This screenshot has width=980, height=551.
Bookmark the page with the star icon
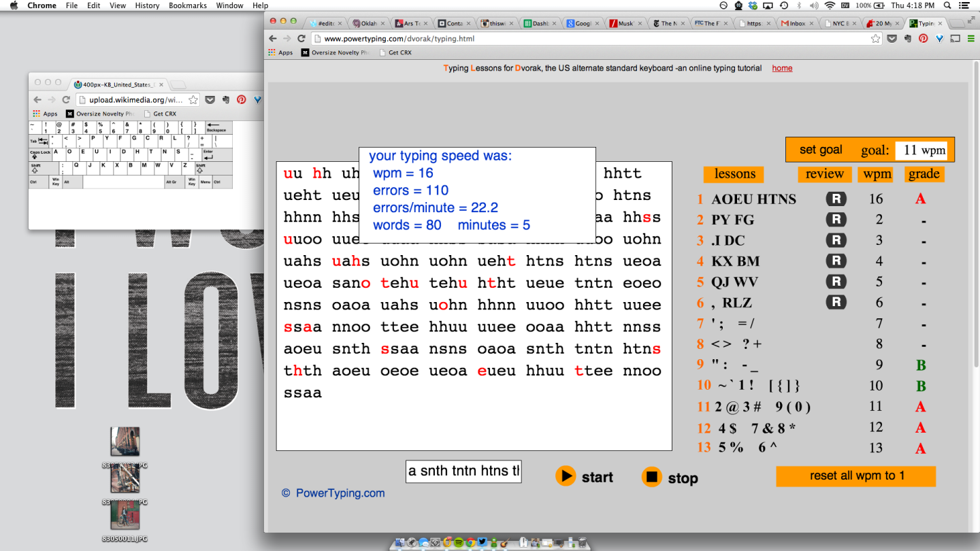[x=876, y=39]
